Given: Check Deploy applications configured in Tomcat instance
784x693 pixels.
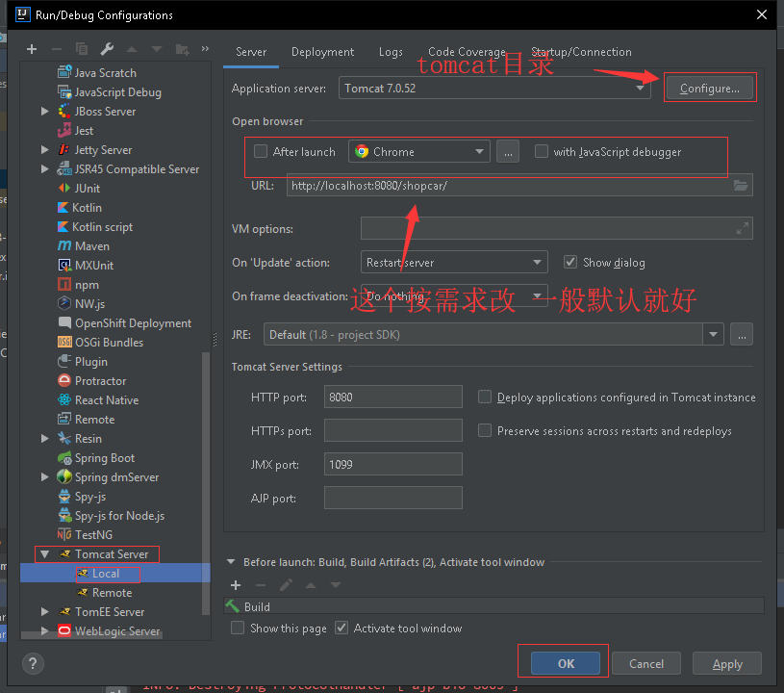Looking at the screenshot, I should pos(485,398).
